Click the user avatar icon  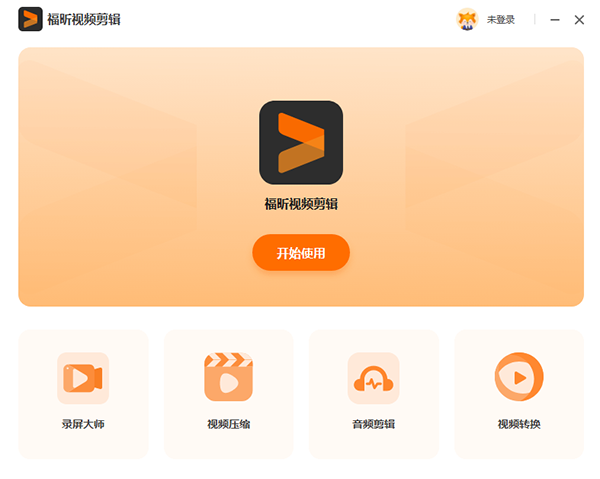467,19
